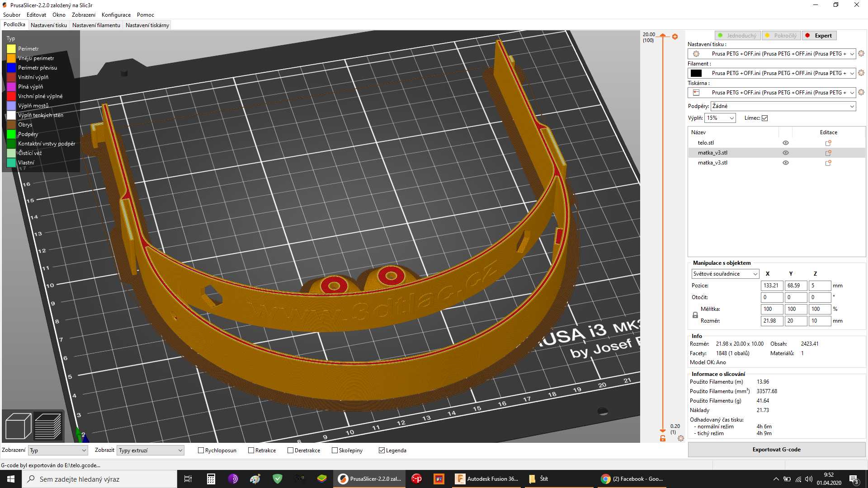Show hidden system tray icons

coord(776,479)
